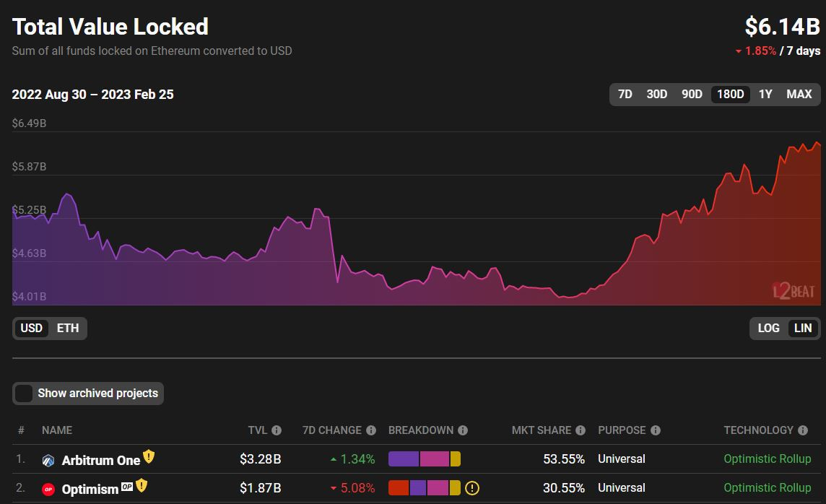Click the BREAKDOWN column info icon

click(463, 430)
